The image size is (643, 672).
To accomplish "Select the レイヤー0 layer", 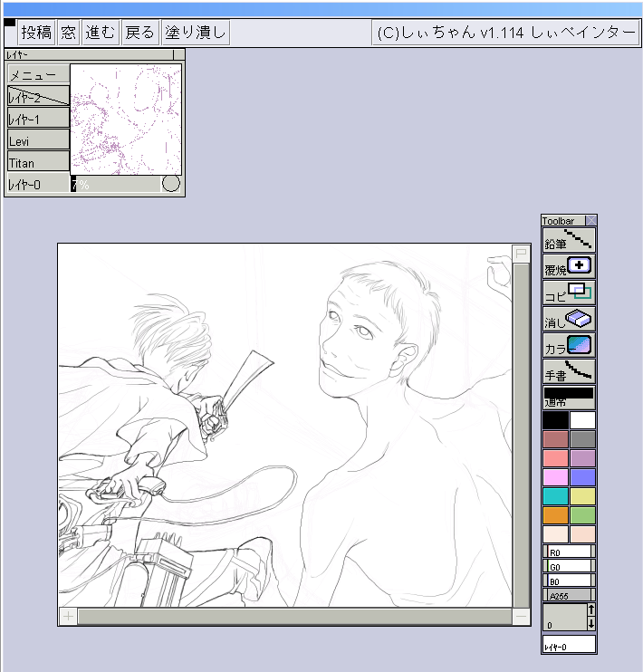I will tap(39, 184).
